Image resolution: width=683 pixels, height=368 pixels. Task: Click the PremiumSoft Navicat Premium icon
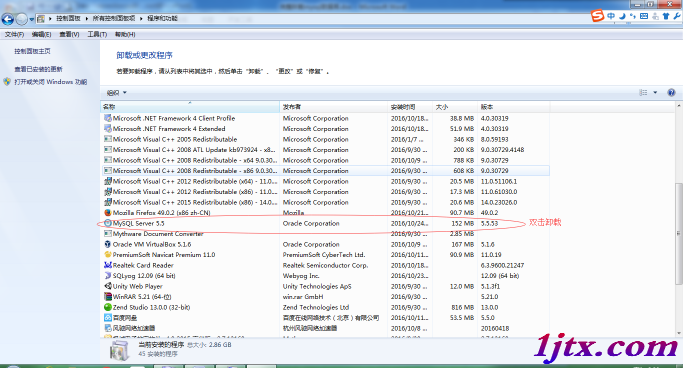tap(108, 254)
